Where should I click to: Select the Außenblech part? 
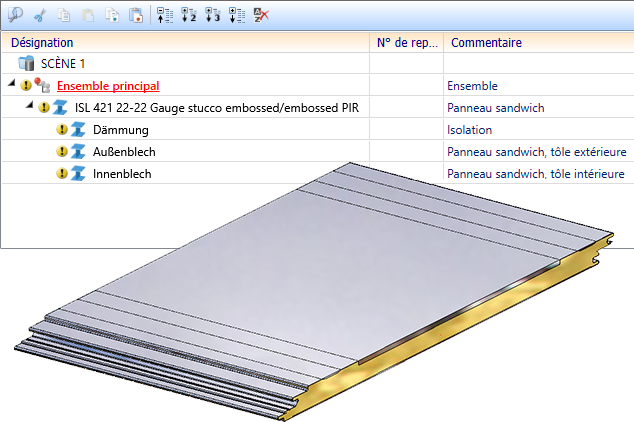pos(124,152)
